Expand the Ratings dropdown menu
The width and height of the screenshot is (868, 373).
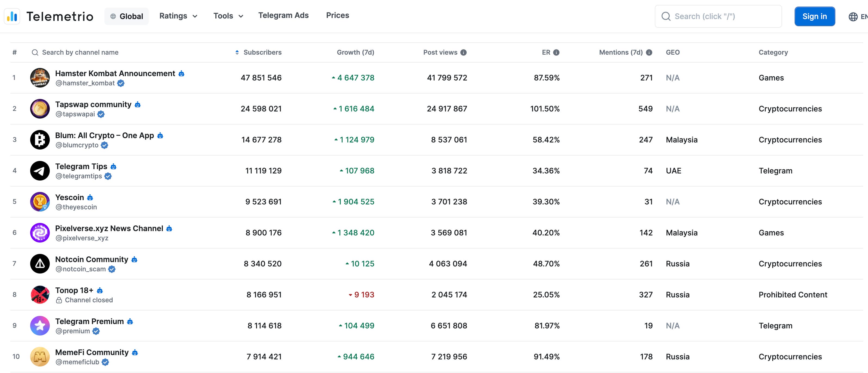(178, 16)
